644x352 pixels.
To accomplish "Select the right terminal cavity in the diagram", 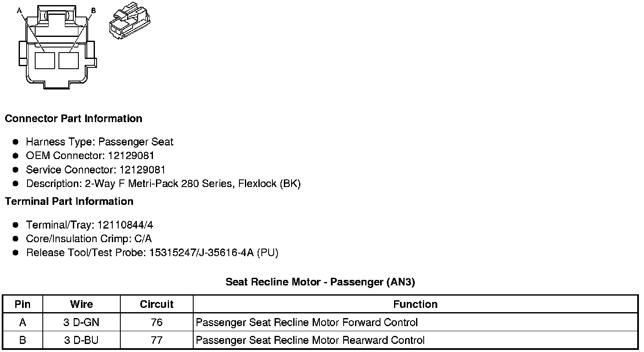I will 69,60.
